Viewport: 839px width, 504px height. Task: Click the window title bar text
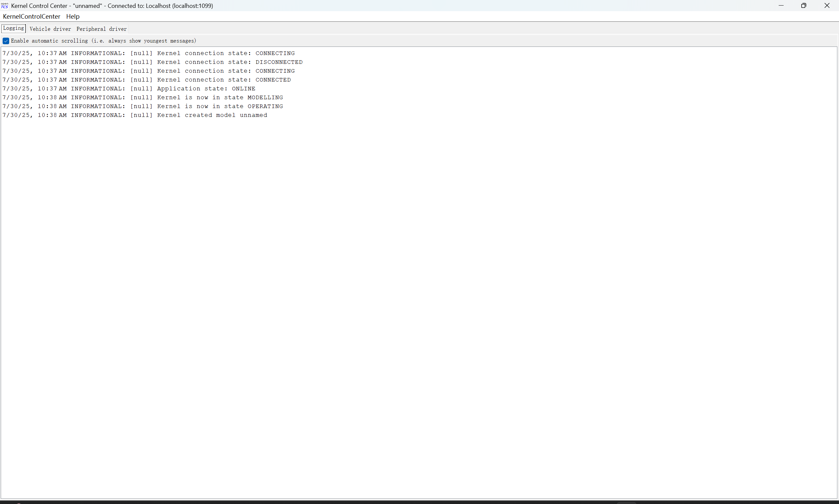click(x=112, y=6)
